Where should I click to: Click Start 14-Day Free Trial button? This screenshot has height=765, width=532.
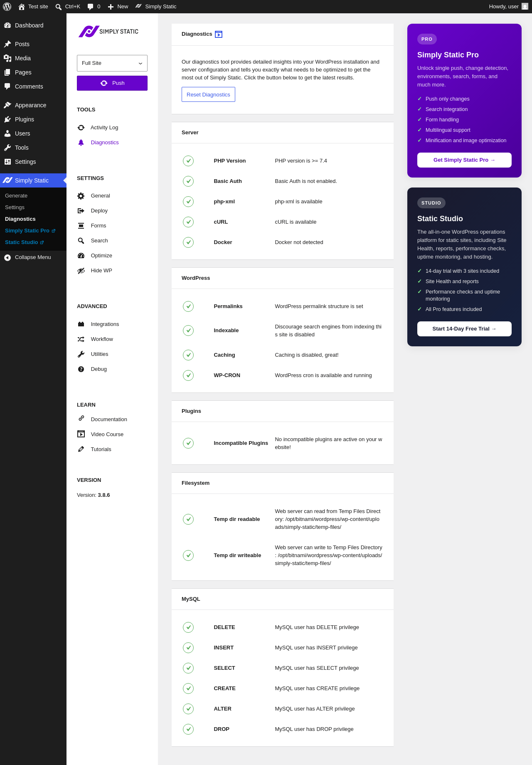click(x=464, y=329)
